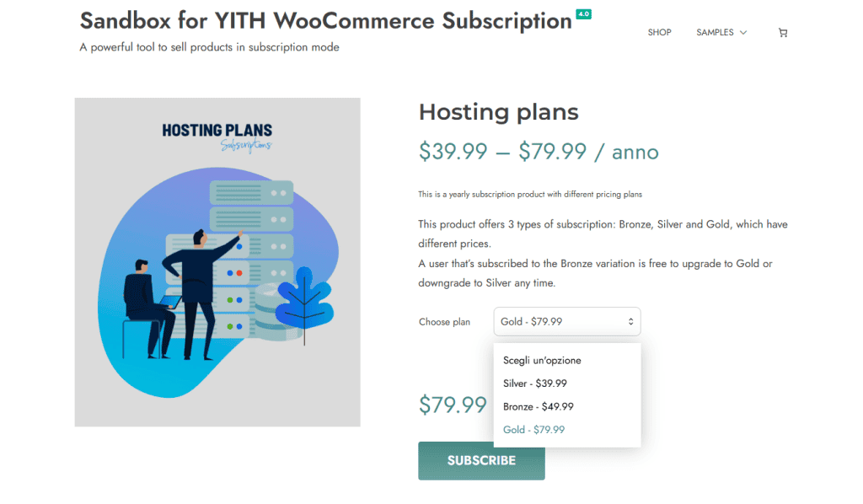Open the SHOP menu
Viewport: 863px width, 504px height.
660,32
